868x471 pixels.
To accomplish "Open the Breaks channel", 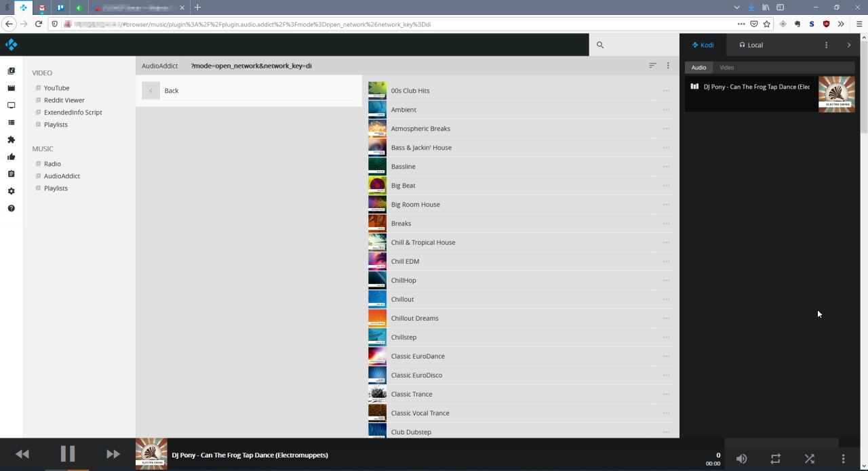I will pyautogui.click(x=401, y=224).
